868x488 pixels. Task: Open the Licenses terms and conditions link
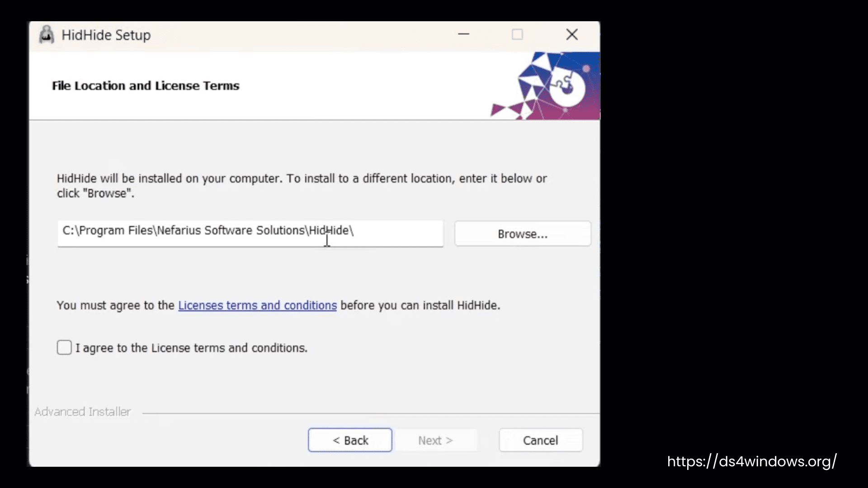click(x=257, y=305)
